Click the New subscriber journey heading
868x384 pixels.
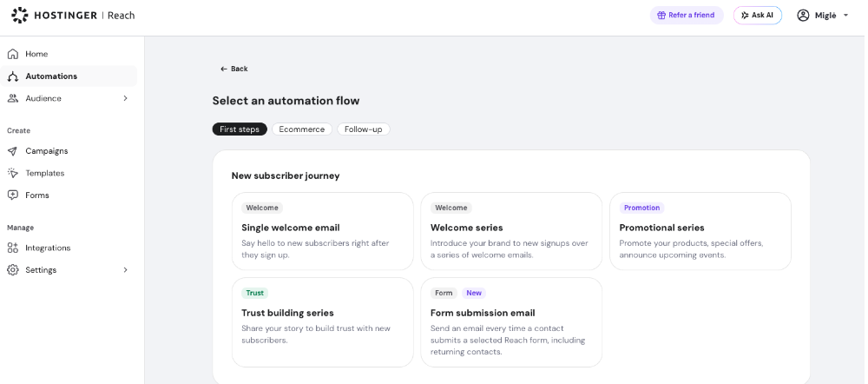[286, 175]
